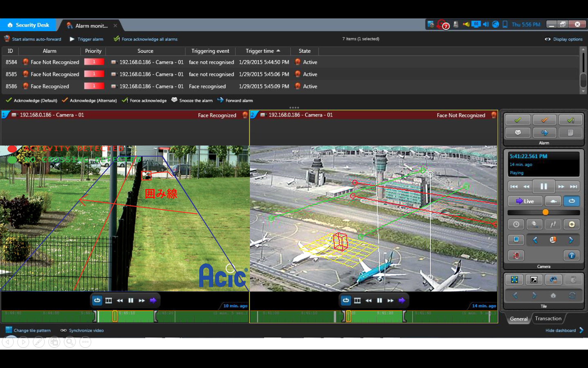Image resolution: width=588 pixels, height=368 pixels.
Task: Toggle Start alarms auto-forward
Action: [x=33, y=39]
